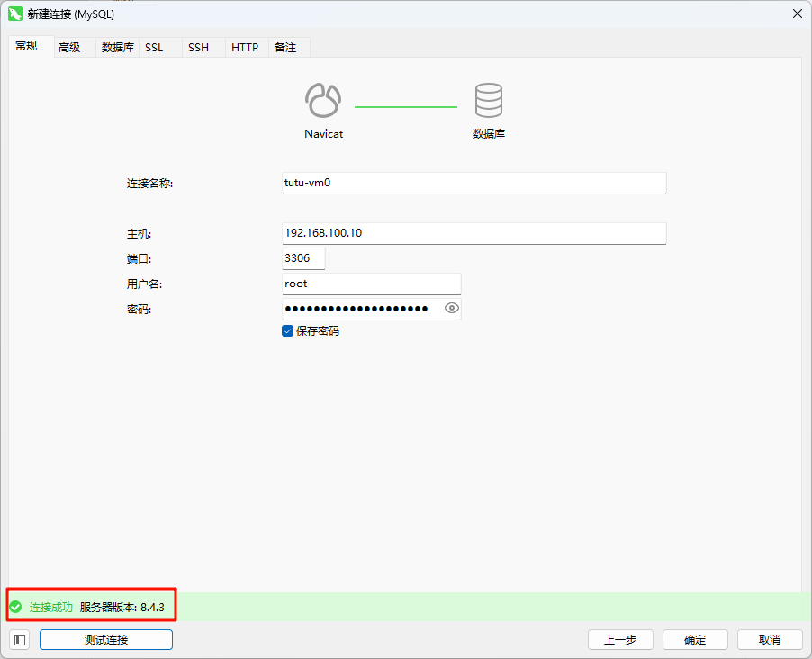Cancel the dialog with 取消
The height and width of the screenshot is (659, 812).
[770, 639]
